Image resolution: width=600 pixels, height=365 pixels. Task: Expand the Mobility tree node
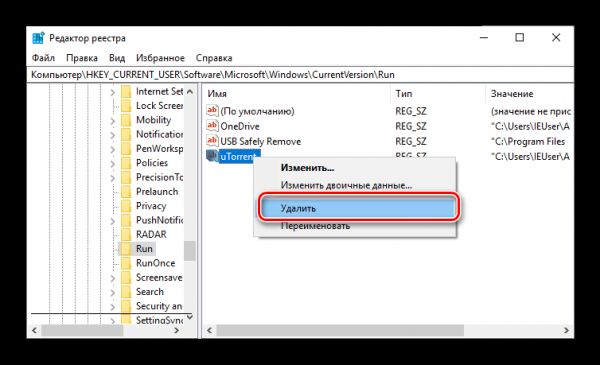[112, 121]
